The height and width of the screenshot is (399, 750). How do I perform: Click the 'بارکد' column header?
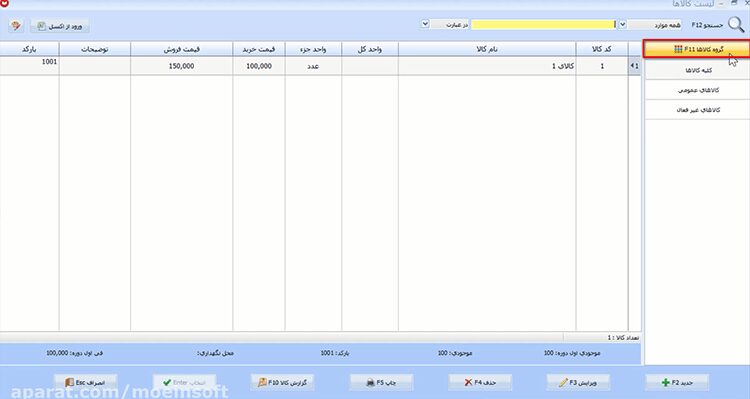[x=29, y=49]
